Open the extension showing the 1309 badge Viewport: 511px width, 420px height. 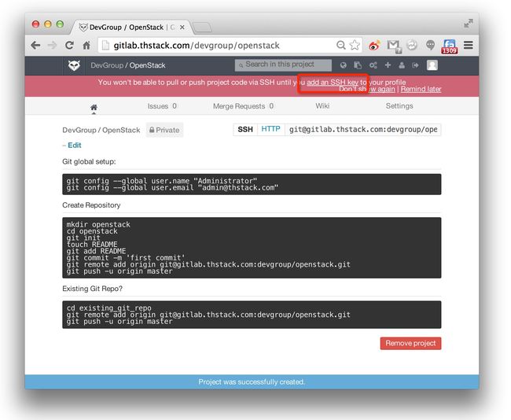click(450, 46)
